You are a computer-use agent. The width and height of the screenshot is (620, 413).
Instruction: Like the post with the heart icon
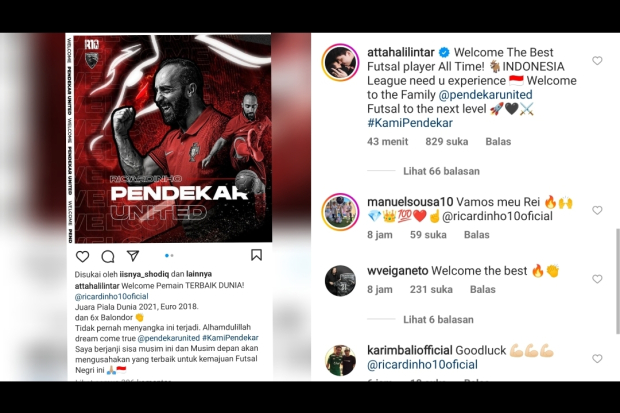point(82,256)
